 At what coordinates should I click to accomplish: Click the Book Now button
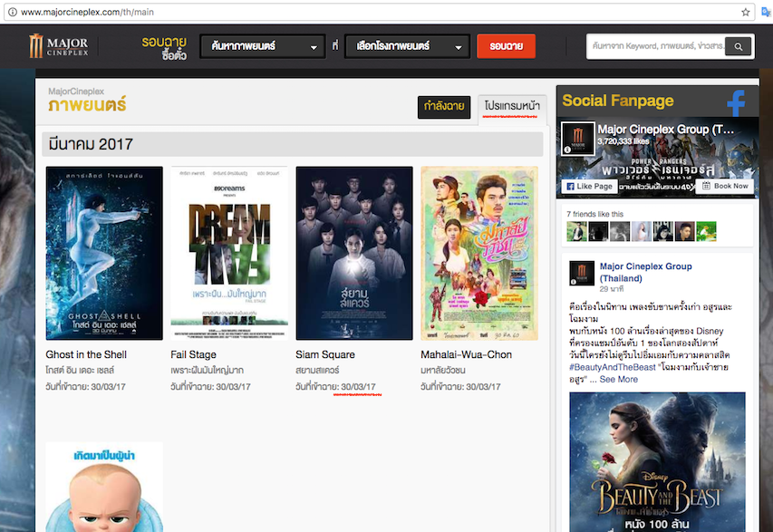click(x=725, y=186)
